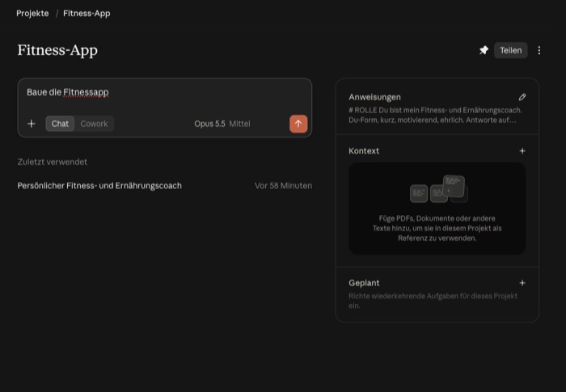The image size is (566, 392).
Task: Click the plus attach icon in prompt box
Action: coord(32,124)
